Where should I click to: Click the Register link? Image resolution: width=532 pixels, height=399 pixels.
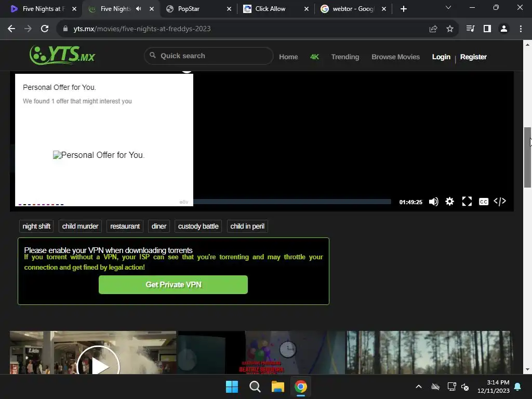(473, 57)
